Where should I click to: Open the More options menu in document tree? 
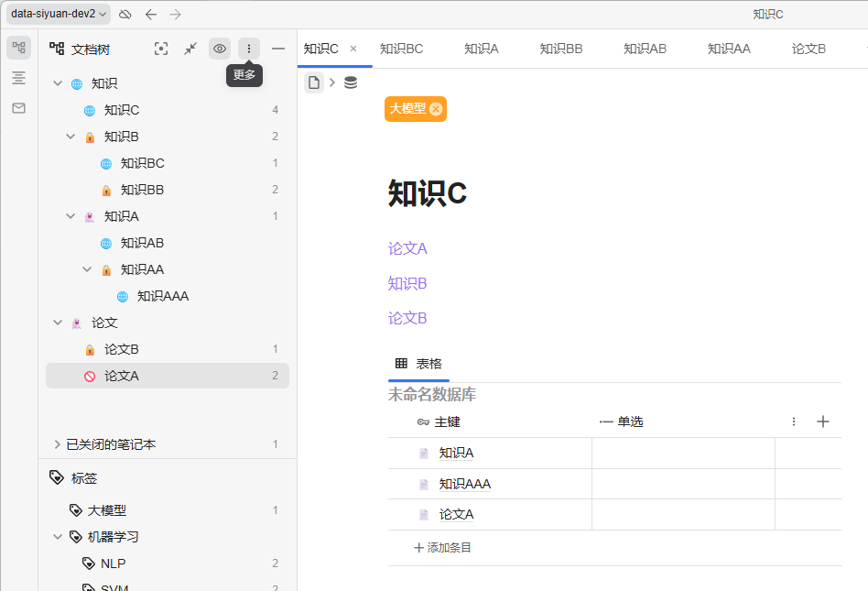click(249, 49)
